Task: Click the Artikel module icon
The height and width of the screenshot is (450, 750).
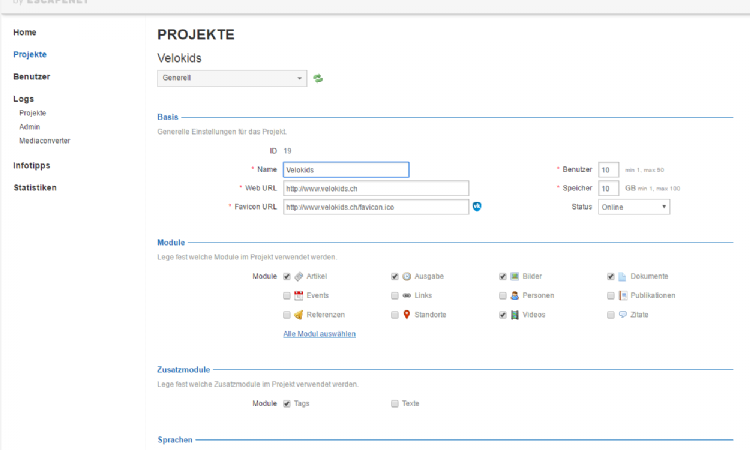Action: 299,276
